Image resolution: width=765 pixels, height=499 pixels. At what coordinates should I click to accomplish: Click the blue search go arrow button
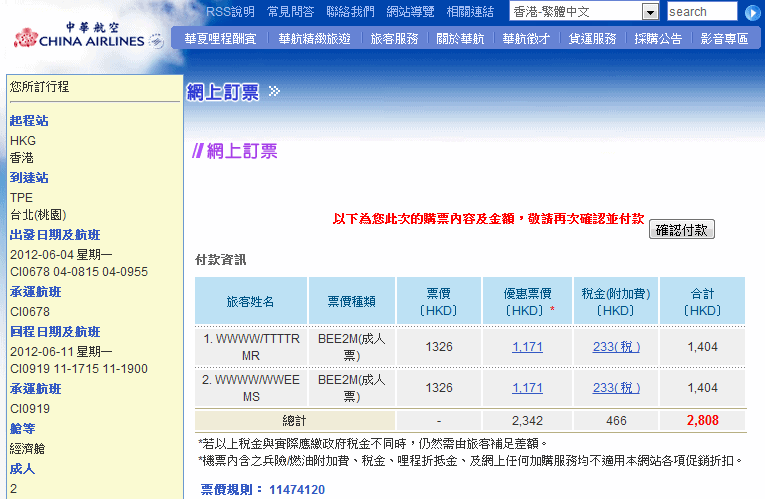(x=752, y=12)
